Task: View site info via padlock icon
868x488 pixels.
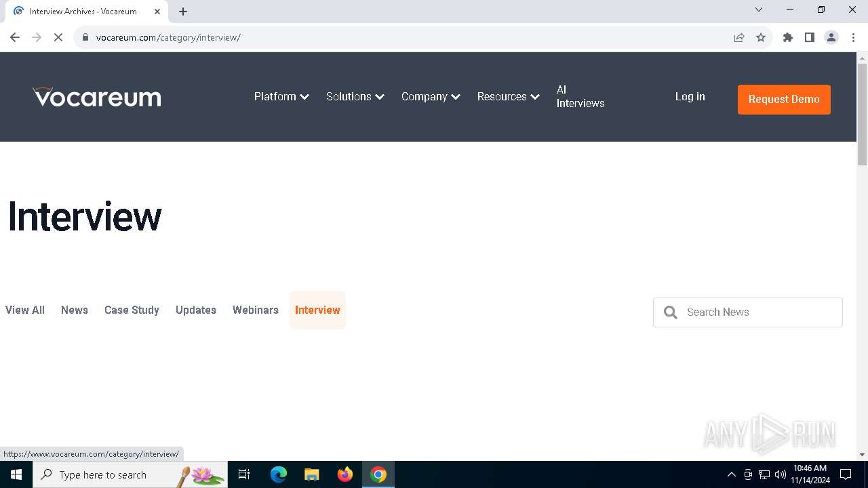Action: pos(85,37)
